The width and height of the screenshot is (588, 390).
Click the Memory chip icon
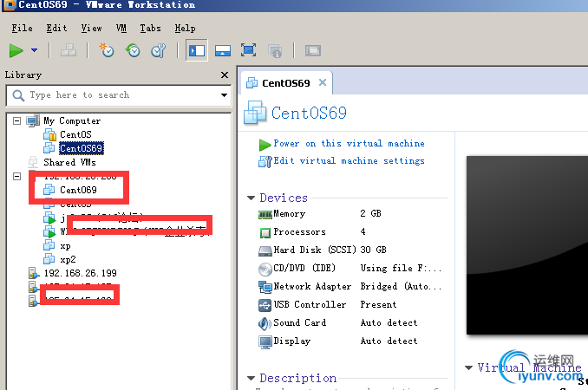[265, 215]
